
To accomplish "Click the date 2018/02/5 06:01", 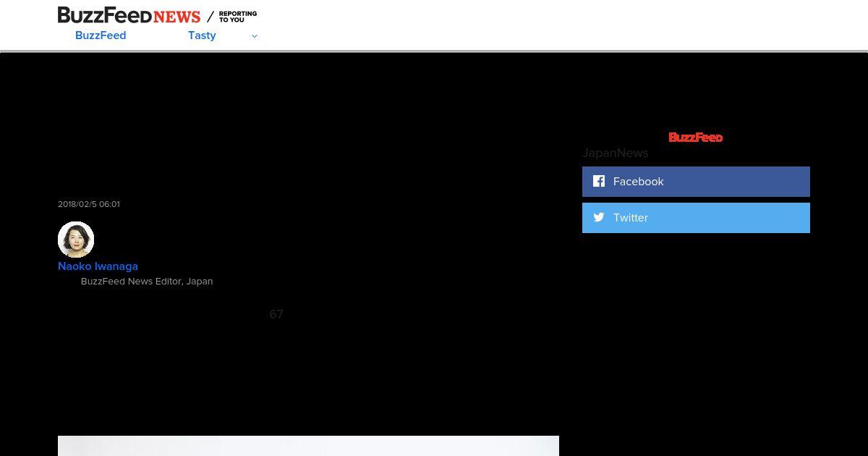I will [x=89, y=204].
